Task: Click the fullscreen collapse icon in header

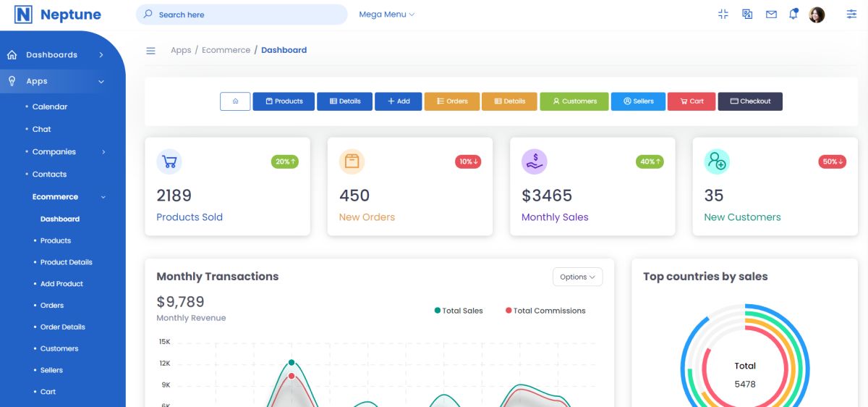Action: click(723, 14)
